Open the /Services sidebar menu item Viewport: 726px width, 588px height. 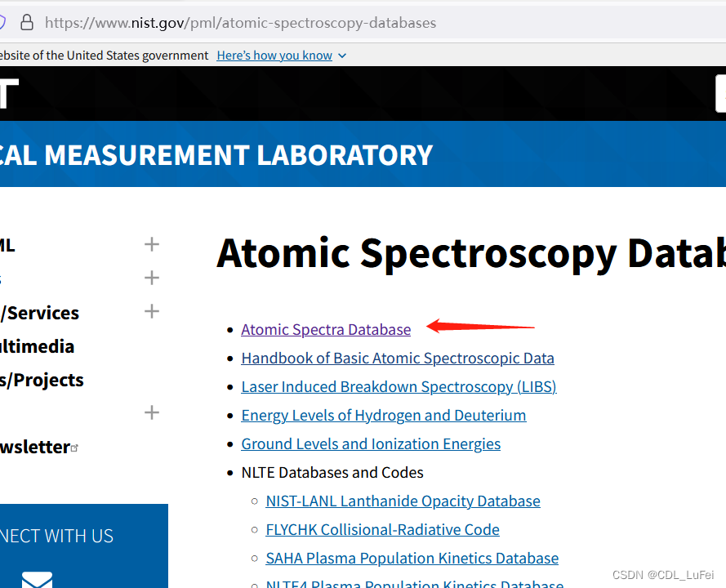tap(40, 313)
